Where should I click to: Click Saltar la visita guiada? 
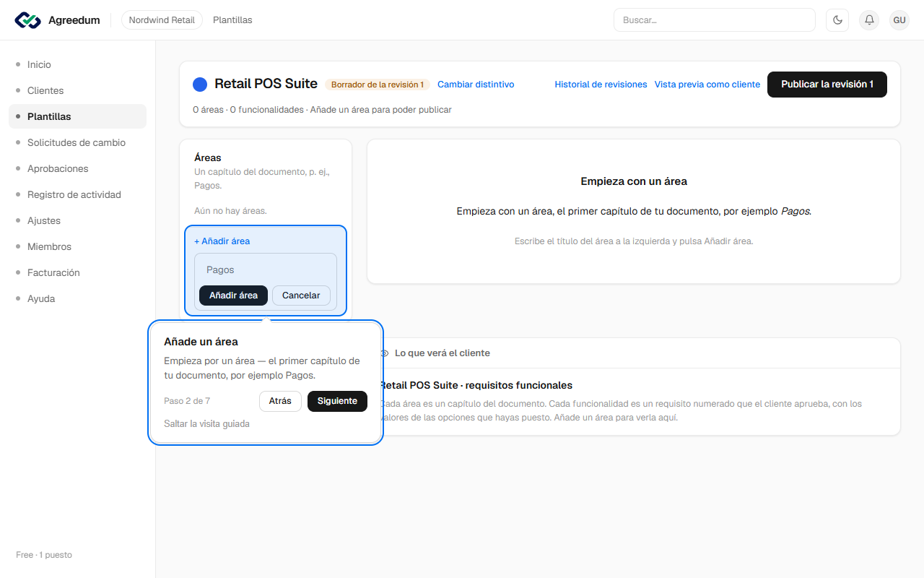206,424
